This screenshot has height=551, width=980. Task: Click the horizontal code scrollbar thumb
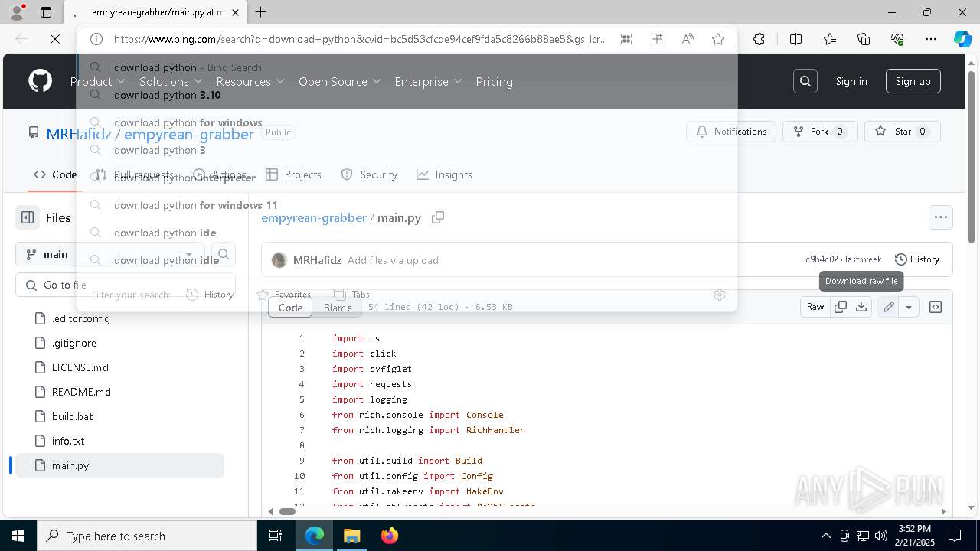point(287,511)
